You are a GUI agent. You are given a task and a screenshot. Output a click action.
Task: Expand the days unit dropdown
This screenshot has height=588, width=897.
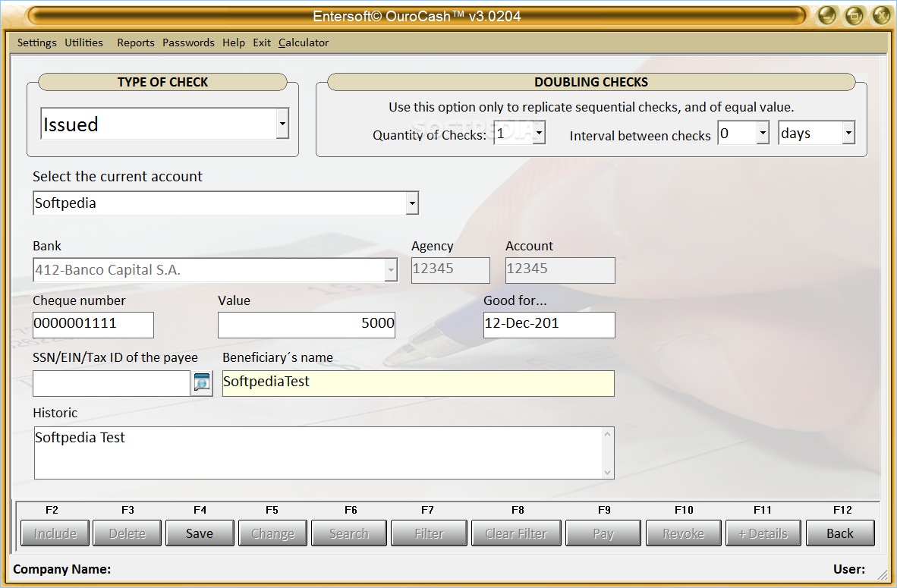[x=848, y=133]
